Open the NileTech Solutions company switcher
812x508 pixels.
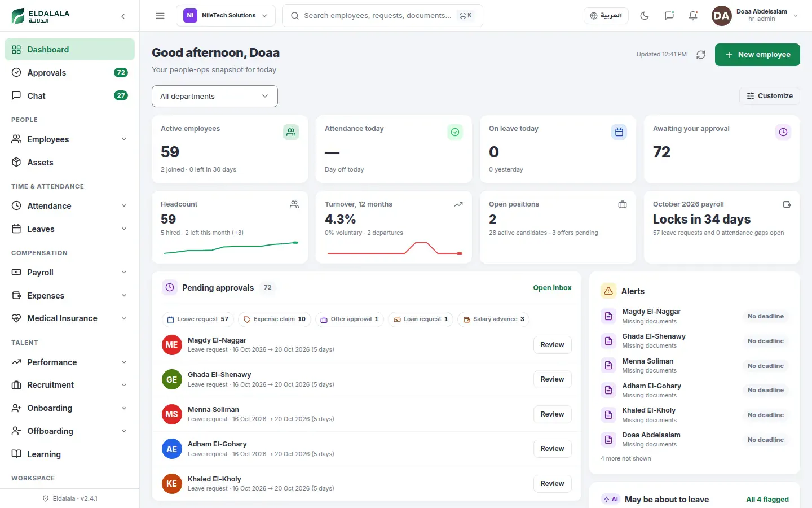pos(226,16)
